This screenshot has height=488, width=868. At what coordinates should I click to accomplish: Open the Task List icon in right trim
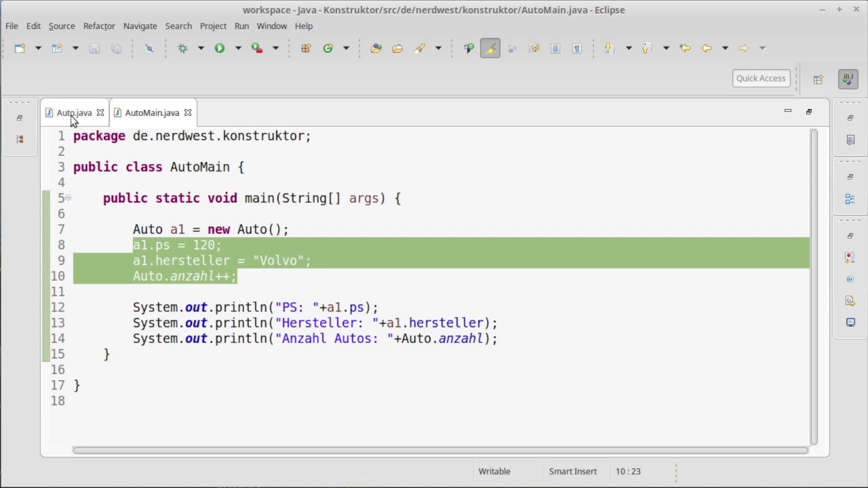point(850,140)
